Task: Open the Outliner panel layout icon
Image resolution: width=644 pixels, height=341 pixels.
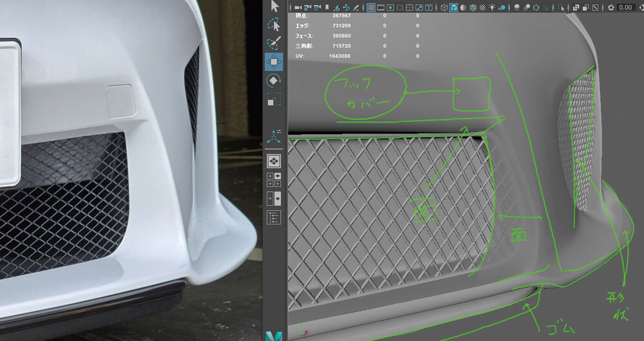Action: pyautogui.click(x=274, y=217)
